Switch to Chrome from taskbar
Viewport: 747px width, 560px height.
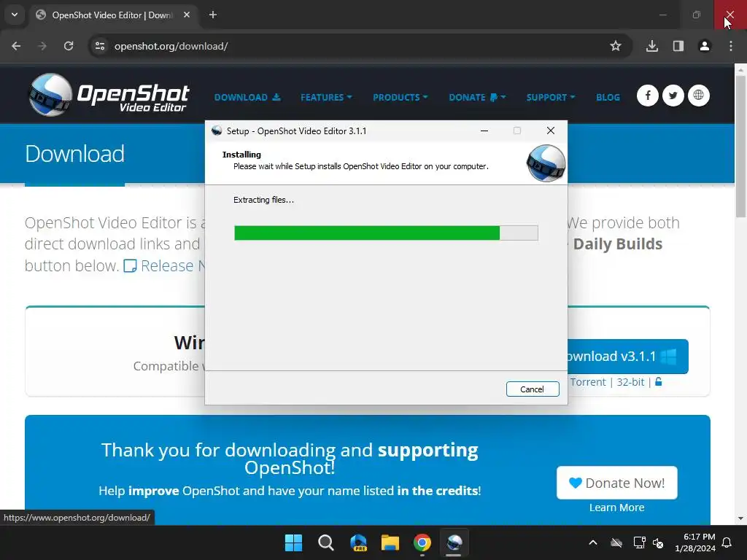coord(422,542)
